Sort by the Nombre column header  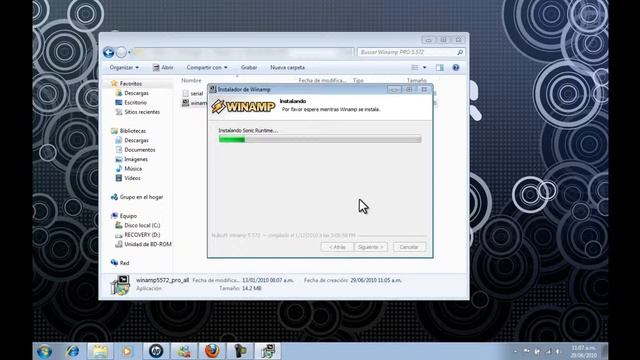point(191,80)
